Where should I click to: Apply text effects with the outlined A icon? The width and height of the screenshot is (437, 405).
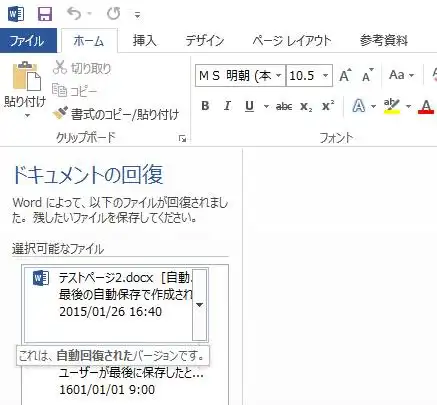[x=358, y=106]
